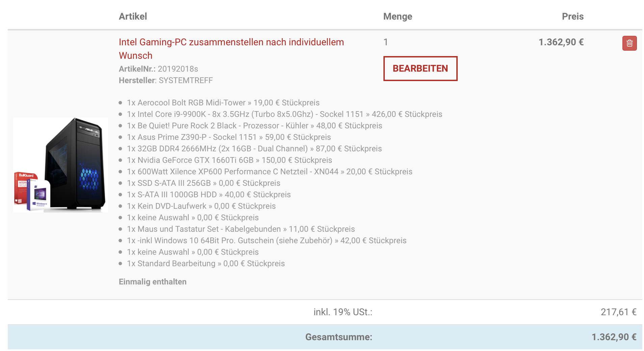Click the 32GB DDR4 2666MHz line
The width and height of the screenshot is (644, 351).
point(254,149)
